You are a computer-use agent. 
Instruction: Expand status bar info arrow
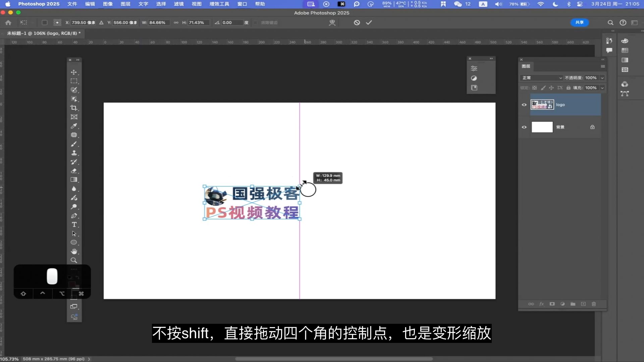[89, 359]
